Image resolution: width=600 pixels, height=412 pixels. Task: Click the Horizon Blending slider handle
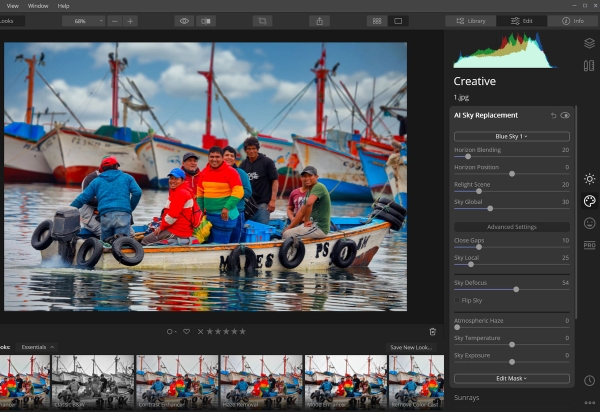[x=468, y=156]
